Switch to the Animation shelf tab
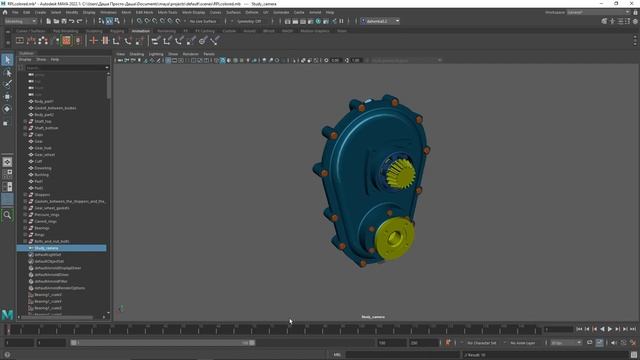The width and height of the screenshot is (640, 360). point(140,31)
